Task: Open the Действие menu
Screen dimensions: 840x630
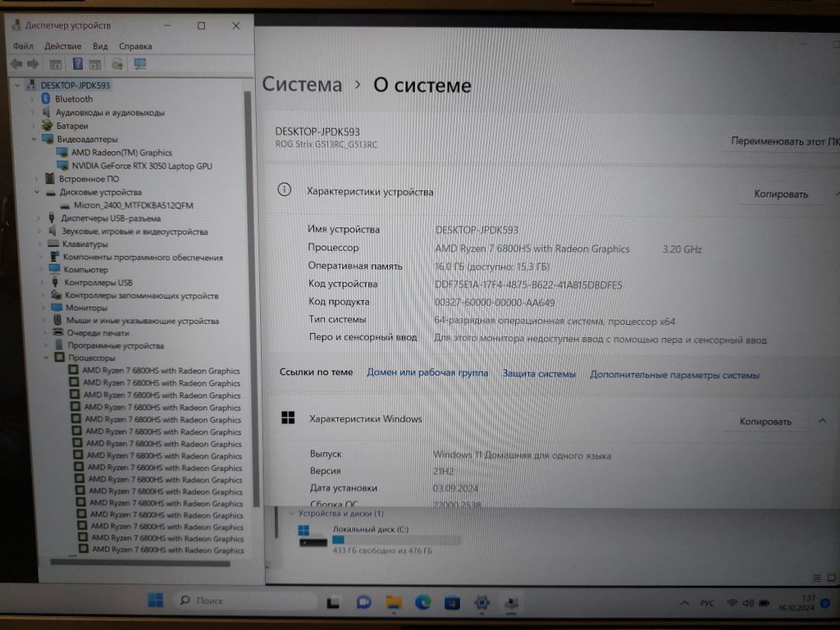Action: pyautogui.click(x=62, y=46)
